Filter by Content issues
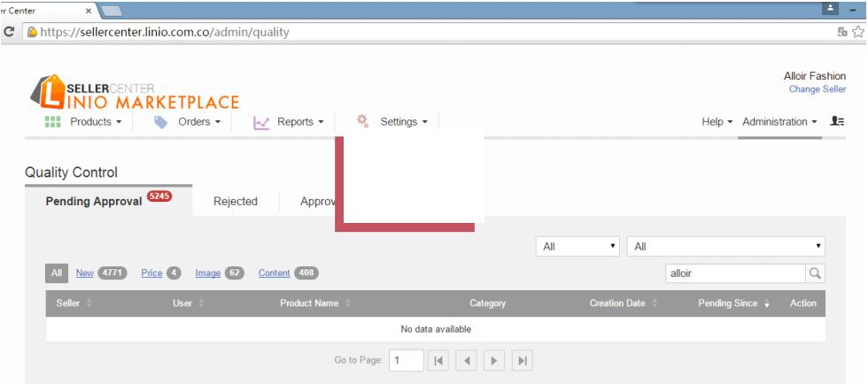The width and height of the screenshot is (868, 384). click(x=274, y=273)
